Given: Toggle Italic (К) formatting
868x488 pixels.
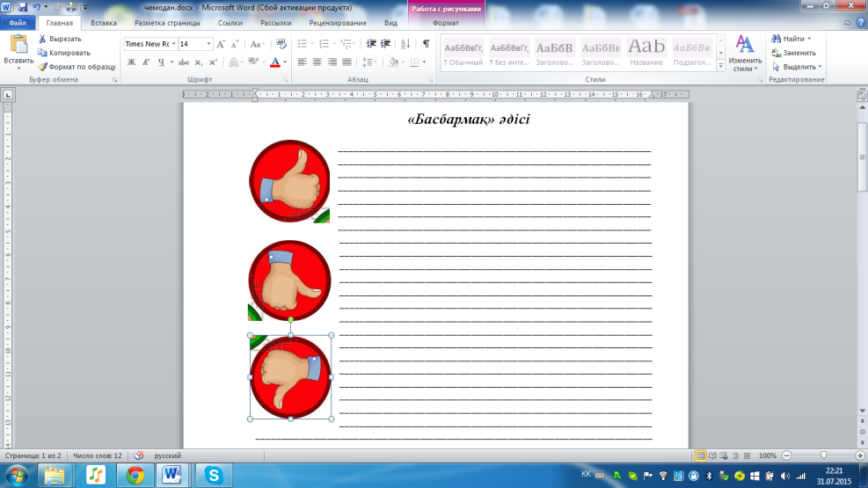Looking at the screenshot, I should pos(146,62).
